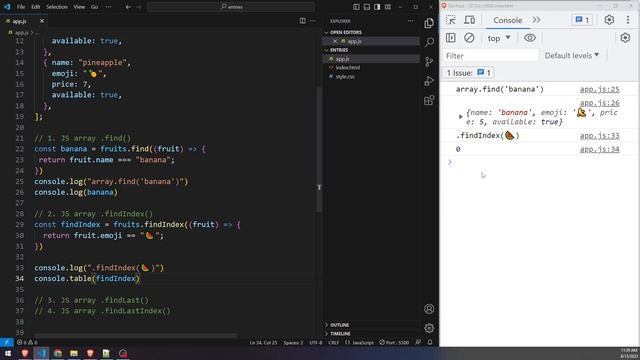Click Port: 5500 Live Server status item
This screenshot has height=360, width=640.
394,342
